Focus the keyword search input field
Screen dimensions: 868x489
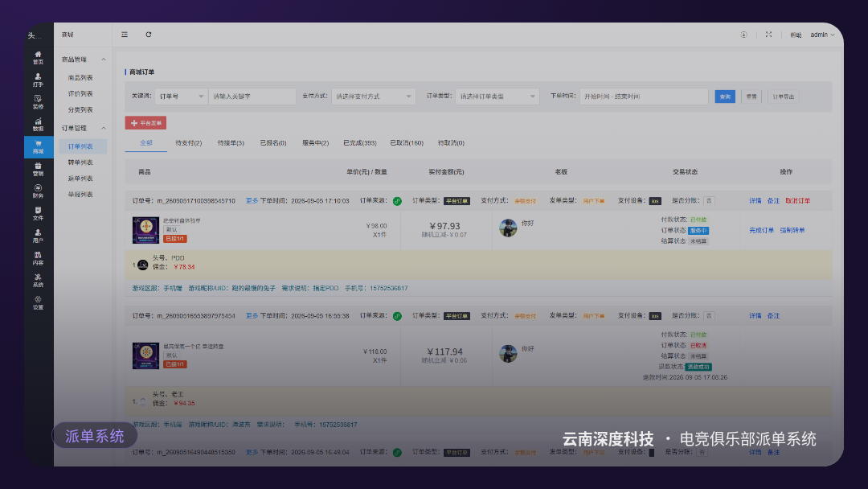[x=252, y=97]
